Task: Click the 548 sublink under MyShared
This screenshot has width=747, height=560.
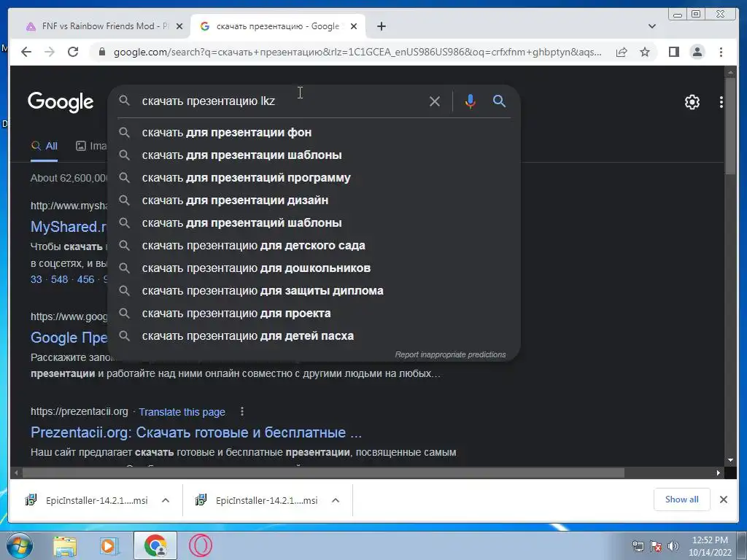Action: [x=60, y=279]
